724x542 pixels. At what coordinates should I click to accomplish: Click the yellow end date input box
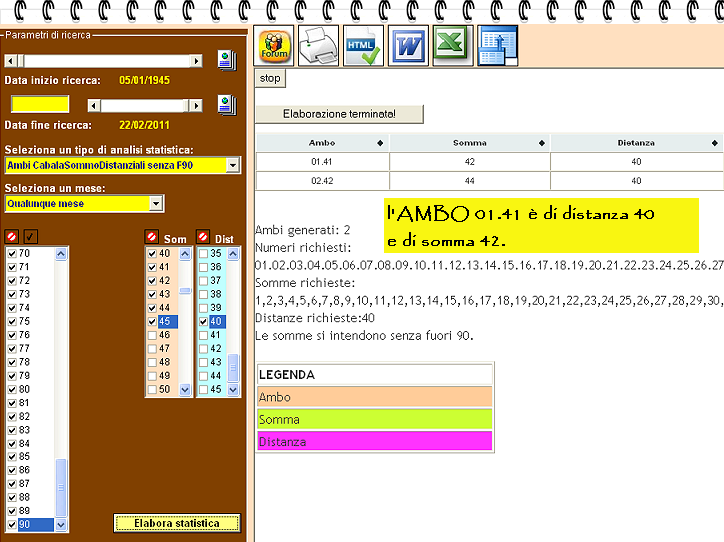coord(40,104)
